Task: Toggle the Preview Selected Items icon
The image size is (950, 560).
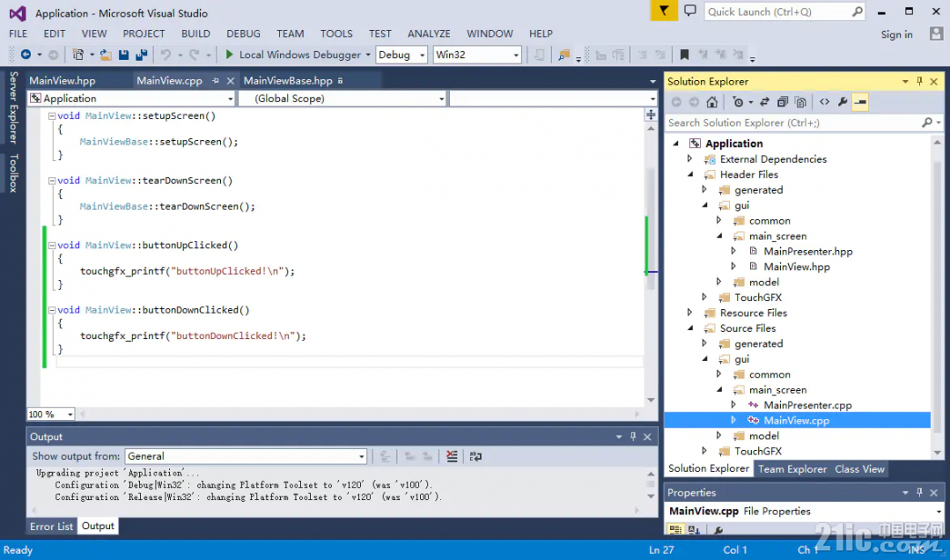Action: (860, 102)
